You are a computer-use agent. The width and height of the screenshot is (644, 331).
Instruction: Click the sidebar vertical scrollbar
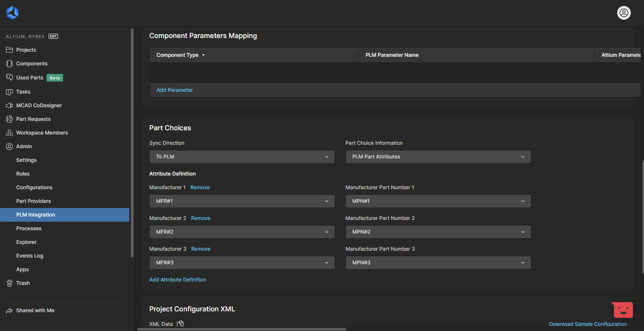[x=132, y=143]
